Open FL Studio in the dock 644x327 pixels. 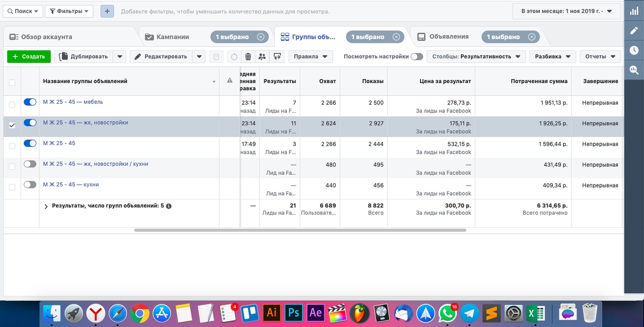360,313
